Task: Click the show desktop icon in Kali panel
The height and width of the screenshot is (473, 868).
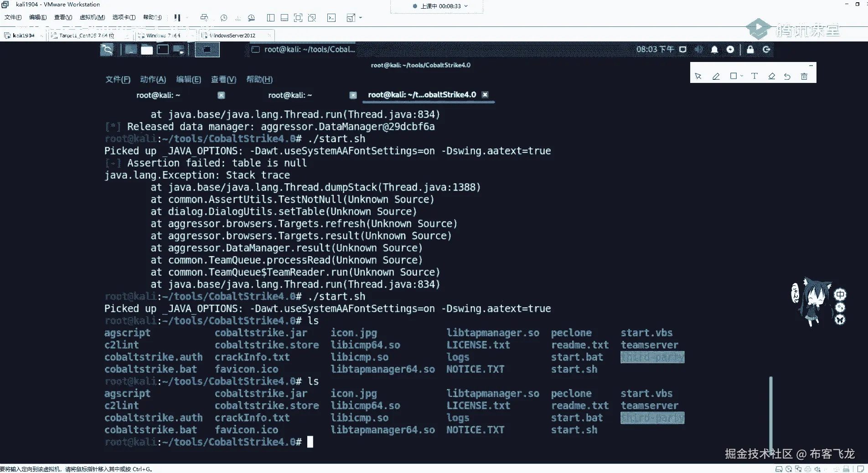Action: pyautogui.click(x=131, y=50)
